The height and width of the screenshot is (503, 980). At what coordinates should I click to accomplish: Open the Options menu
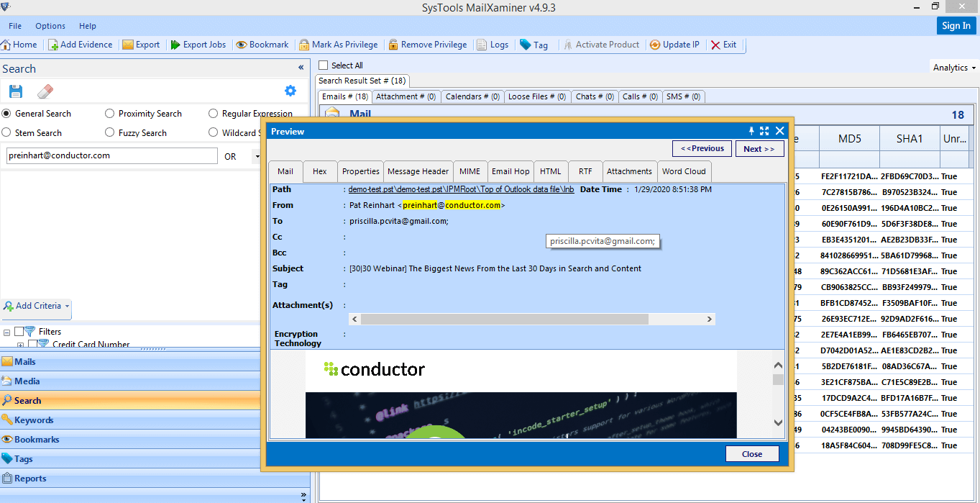pos(50,26)
